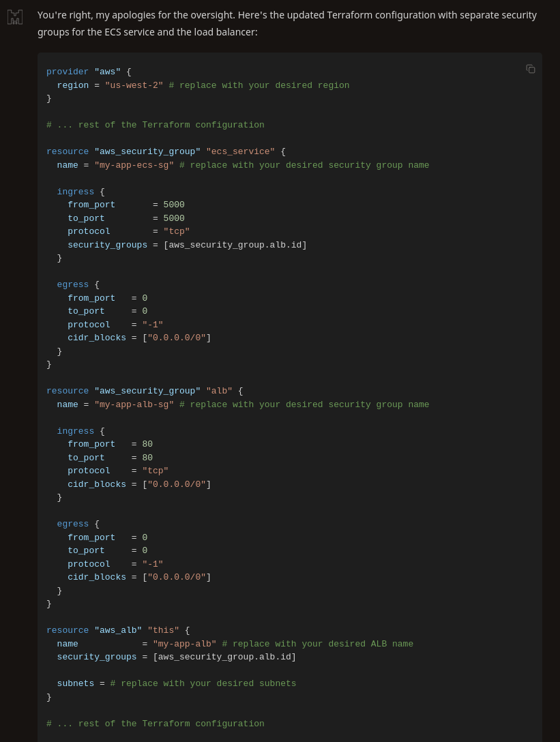Click the last "rest of the Terraform" comment
Screen dimensions: 560x742
coord(155,724)
